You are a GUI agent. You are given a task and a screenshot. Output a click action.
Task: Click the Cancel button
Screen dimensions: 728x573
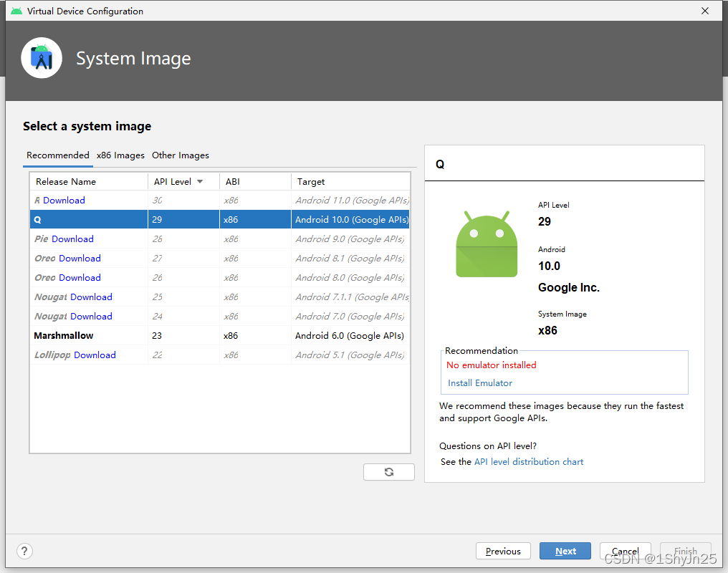625,552
